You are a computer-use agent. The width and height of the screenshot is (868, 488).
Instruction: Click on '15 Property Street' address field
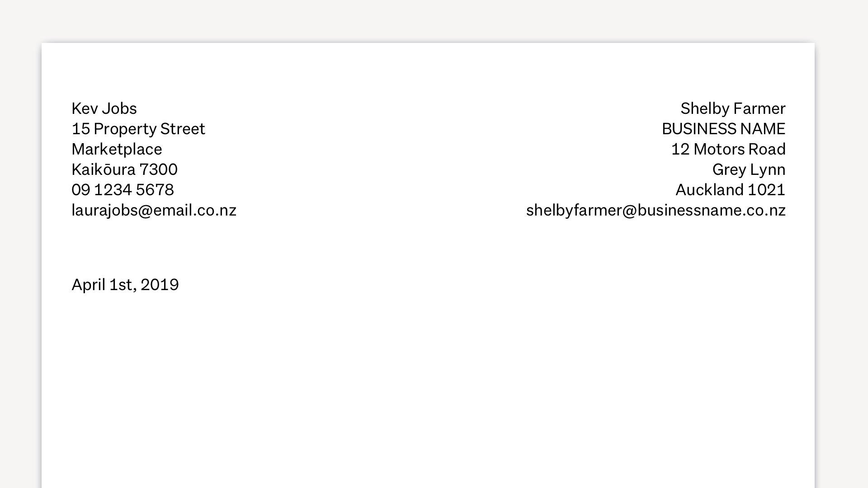(138, 128)
